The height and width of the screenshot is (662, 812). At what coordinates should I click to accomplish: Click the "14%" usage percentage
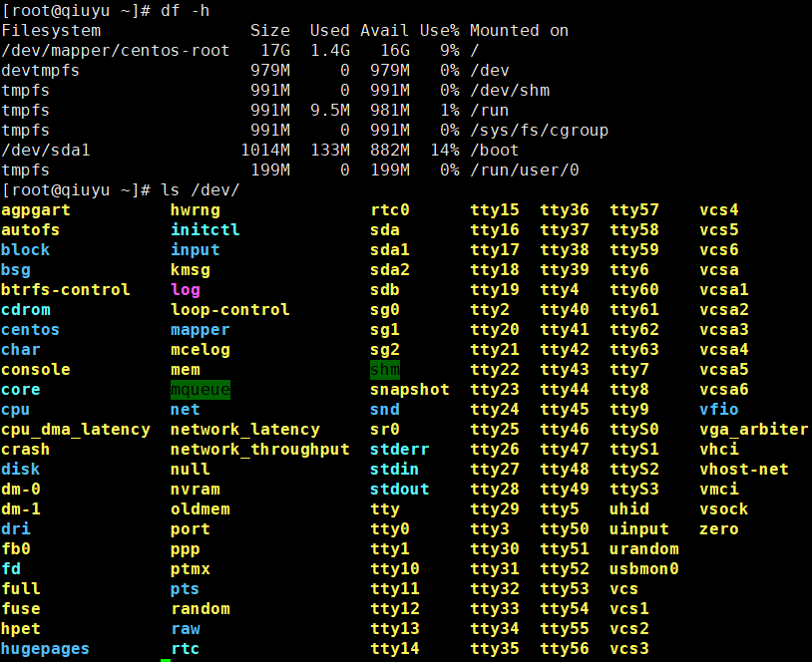(445, 151)
